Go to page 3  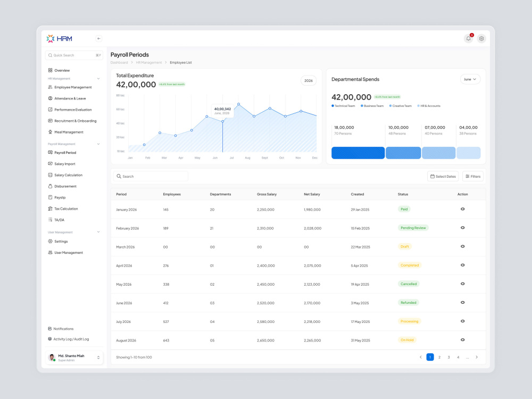[448, 358]
